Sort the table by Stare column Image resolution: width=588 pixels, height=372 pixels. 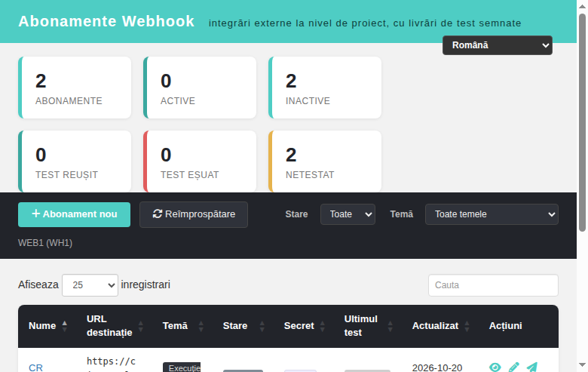tap(243, 326)
